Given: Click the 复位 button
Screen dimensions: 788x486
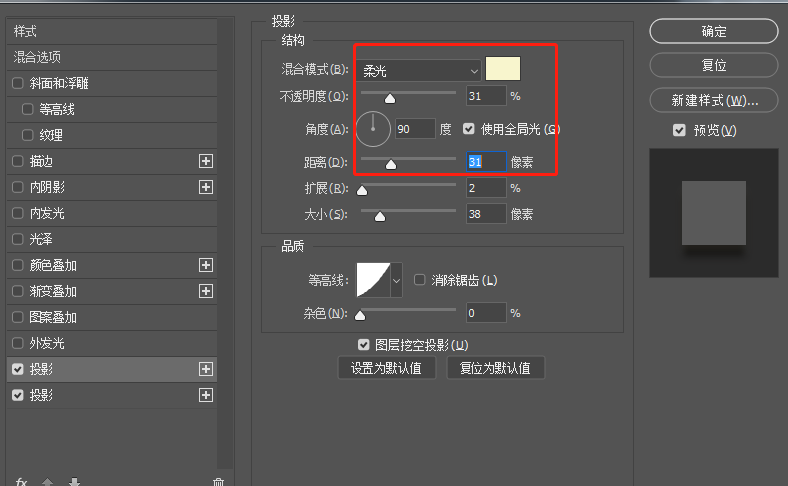Looking at the screenshot, I should (x=714, y=65).
